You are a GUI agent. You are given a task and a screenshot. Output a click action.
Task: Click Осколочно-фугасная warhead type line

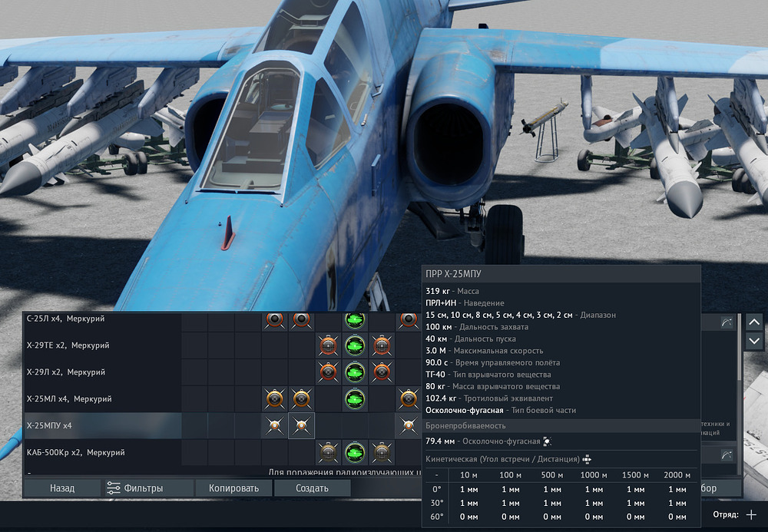501,410
